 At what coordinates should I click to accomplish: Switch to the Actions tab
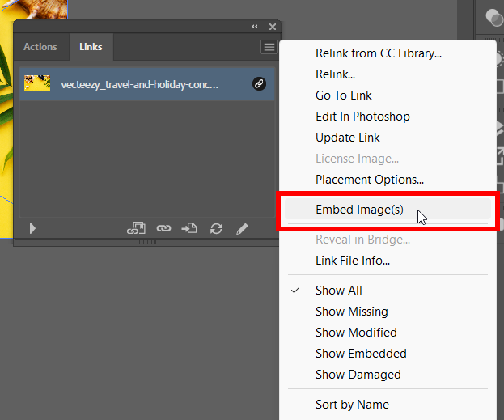[x=40, y=47]
